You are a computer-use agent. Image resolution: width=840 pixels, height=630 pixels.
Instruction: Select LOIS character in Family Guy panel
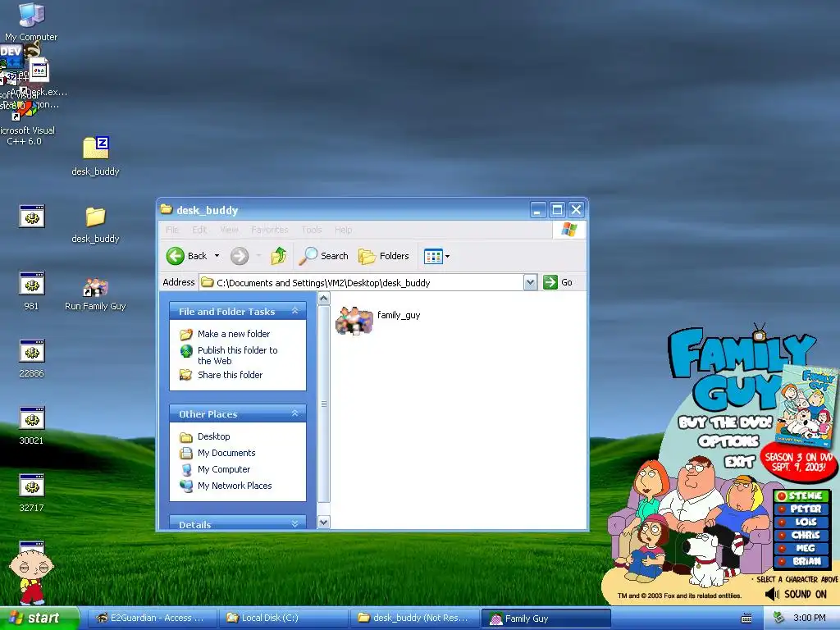(x=801, y=522)
